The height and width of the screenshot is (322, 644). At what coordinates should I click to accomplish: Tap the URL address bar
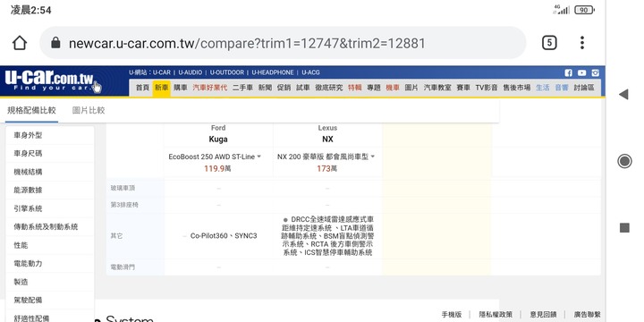tap(283, 43)
